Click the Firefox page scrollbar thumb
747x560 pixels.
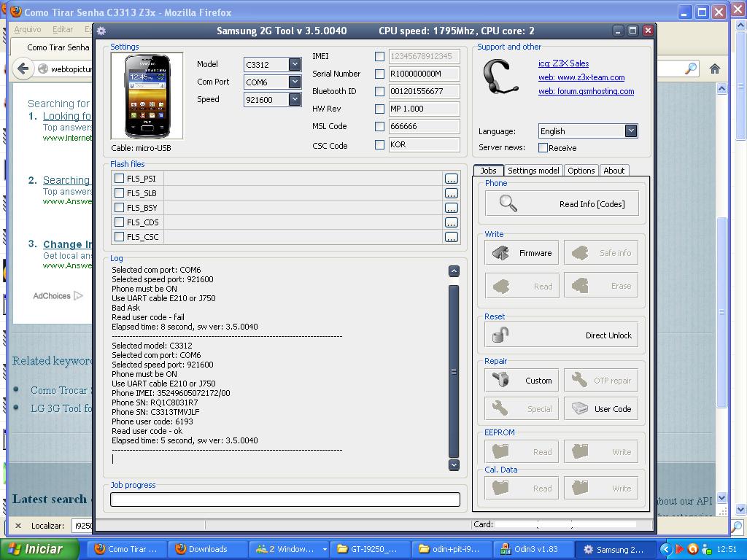pos(721,312)
